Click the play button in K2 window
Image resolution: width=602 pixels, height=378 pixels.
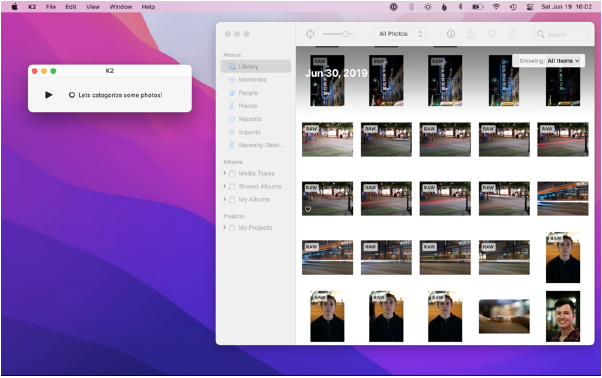click(x=48, y=95)
